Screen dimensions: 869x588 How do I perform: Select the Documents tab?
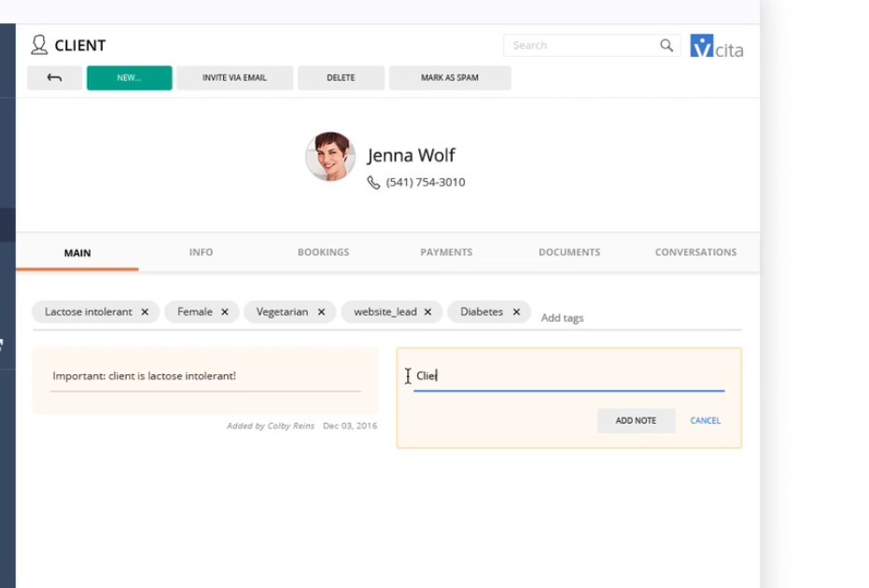568,252
